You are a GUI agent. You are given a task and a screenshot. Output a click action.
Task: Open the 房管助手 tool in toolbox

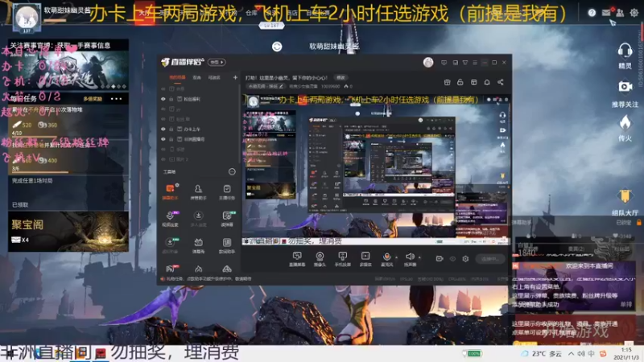coord(198,191)
